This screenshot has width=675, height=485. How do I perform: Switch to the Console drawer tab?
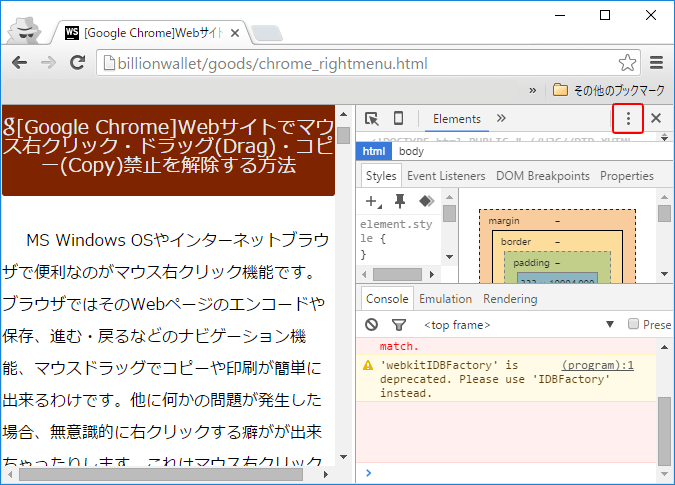[x=387, y=299]
